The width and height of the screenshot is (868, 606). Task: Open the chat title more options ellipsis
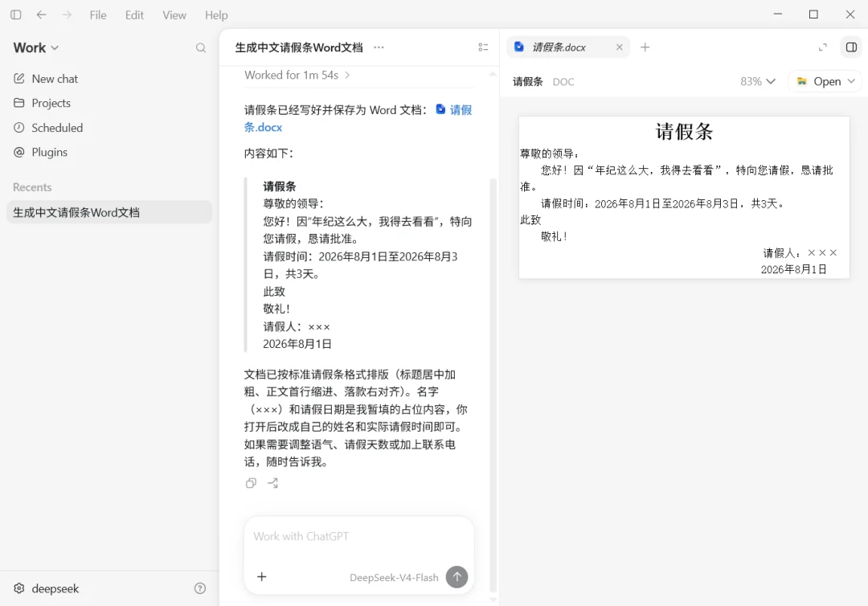[379, 47]
